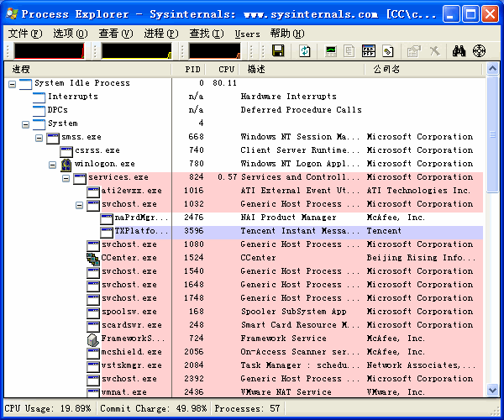Sort by the CPU column header
This screenshot has width=504, height=420.
tap(226, 70)
